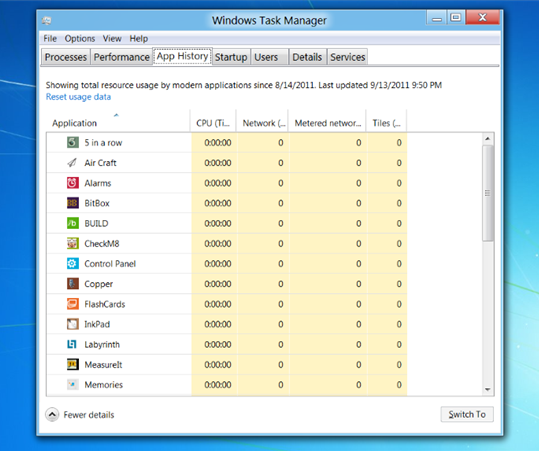The height and width of the screenshot is (451, 539).
Task: Click the scrollbar up arrow
Action: pyautogui.click(x=487, y=139)
